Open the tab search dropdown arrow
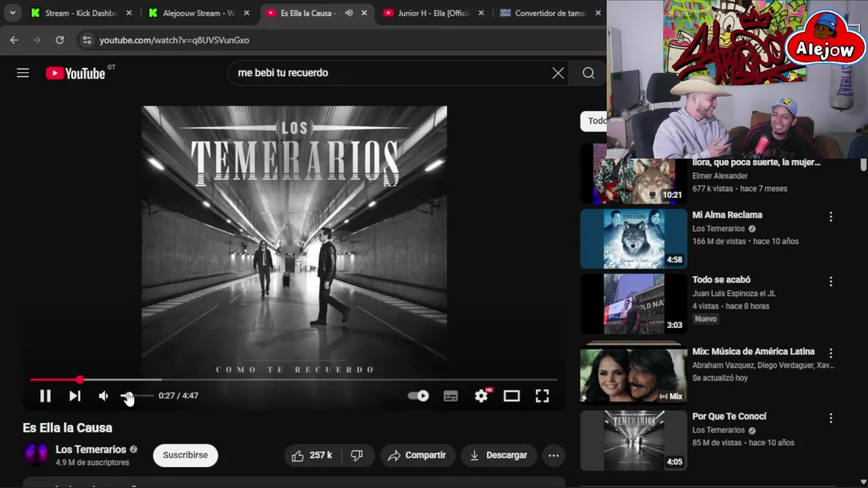 tap(12, 13)
